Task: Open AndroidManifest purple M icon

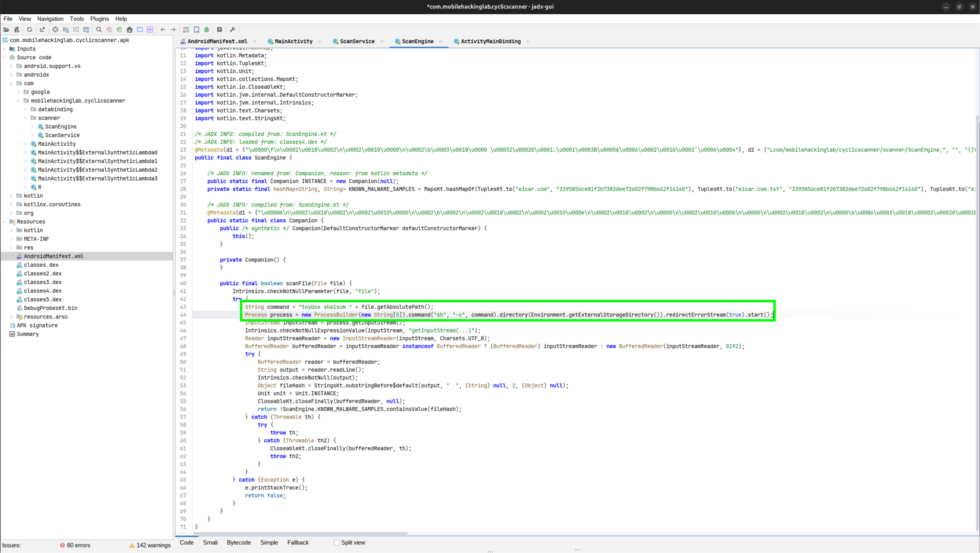Action: click(150, 29)
